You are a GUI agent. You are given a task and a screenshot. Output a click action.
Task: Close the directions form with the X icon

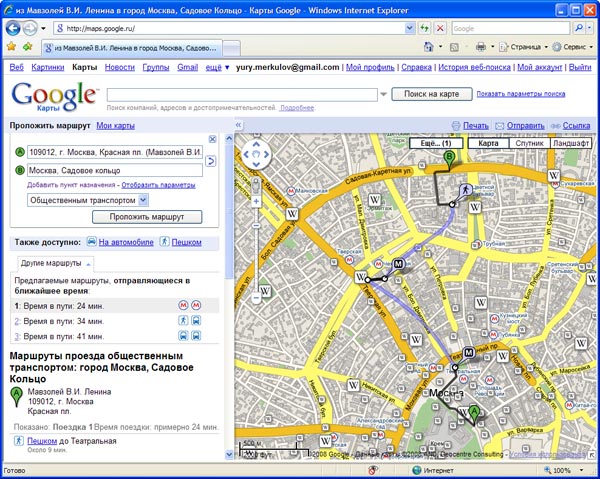coord(212,139)
